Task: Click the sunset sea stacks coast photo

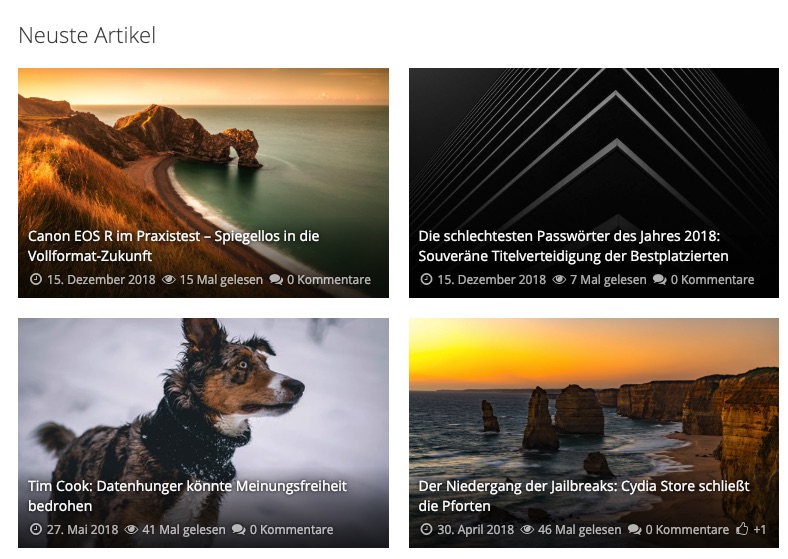Action: click(x=594, y=402)
